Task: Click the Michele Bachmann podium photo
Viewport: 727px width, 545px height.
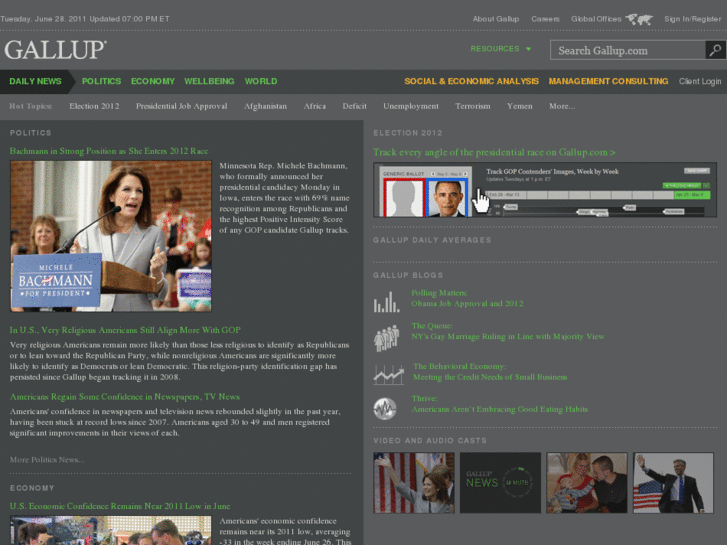Action: click(x=111, y=236)
